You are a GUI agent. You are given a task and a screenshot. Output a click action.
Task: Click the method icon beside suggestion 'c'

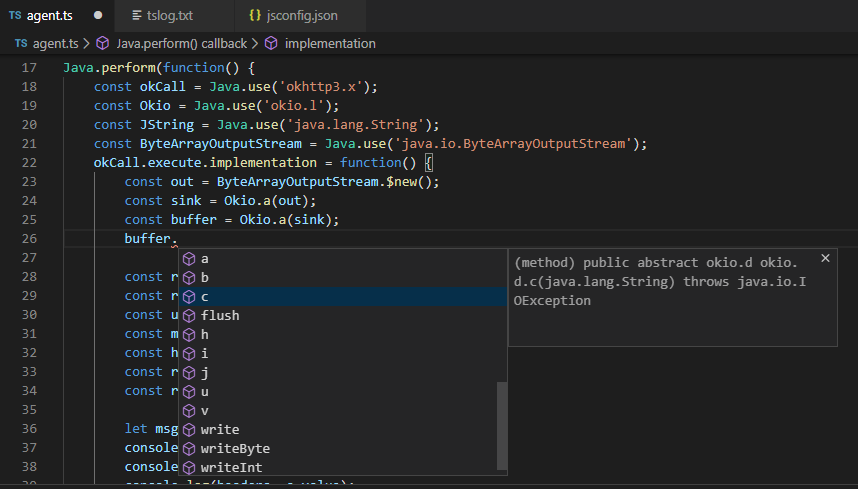point(189,296)
